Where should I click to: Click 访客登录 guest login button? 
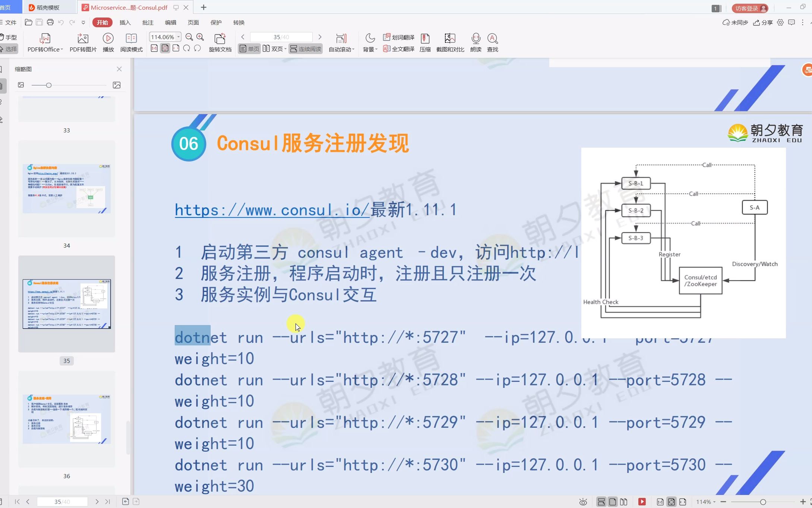[x=750, y=8]
